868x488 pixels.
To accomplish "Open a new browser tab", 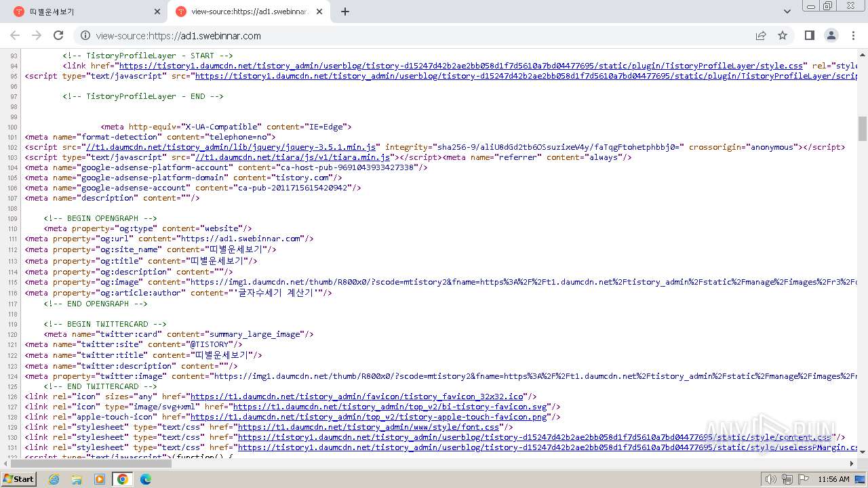I will click(345, 12).
